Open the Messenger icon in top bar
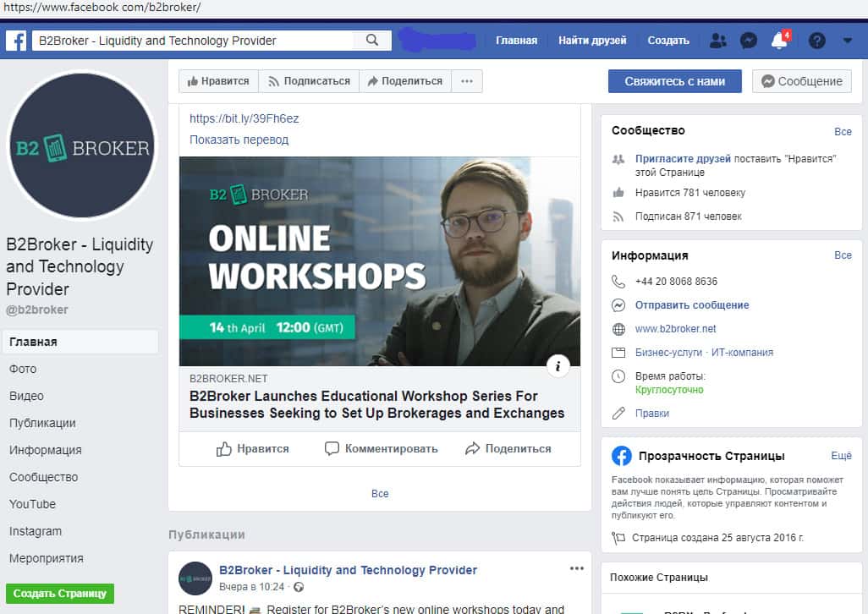The height and width of the screenshot is (614, 868). pos(748,41)
